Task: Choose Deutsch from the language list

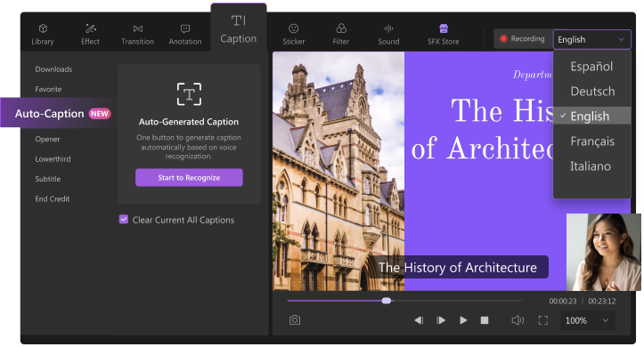Action: [x=591, y=91]
